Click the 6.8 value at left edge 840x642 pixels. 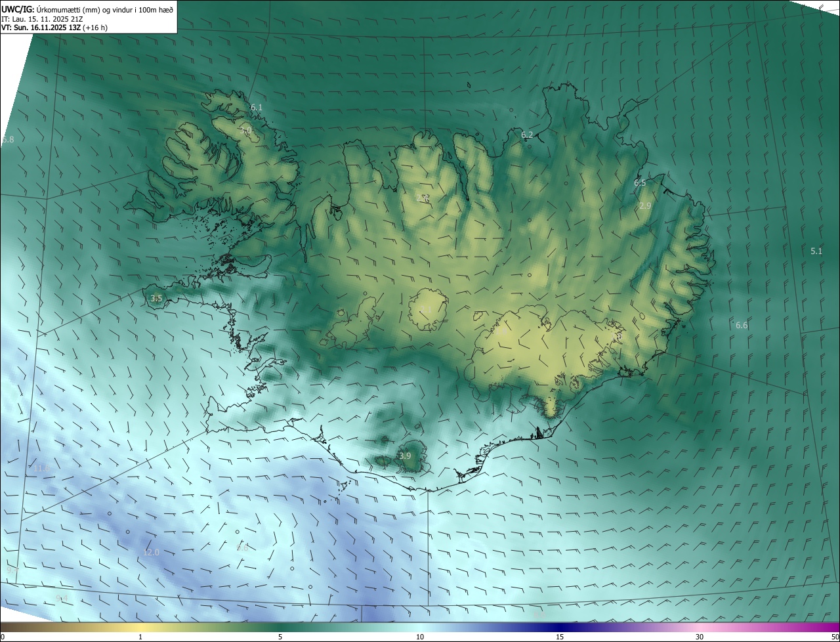coord(8,140)
